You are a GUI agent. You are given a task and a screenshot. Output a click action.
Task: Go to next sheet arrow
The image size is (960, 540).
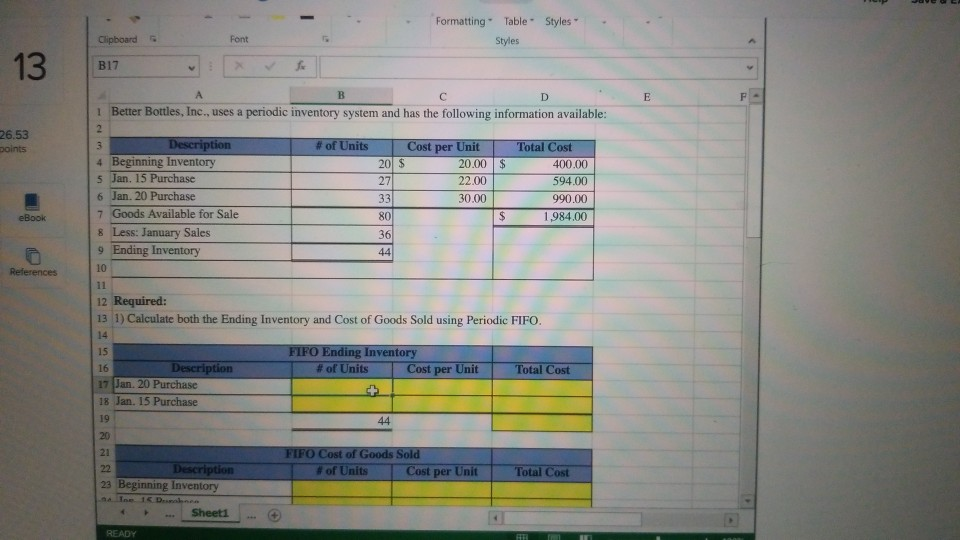(146, 512)
